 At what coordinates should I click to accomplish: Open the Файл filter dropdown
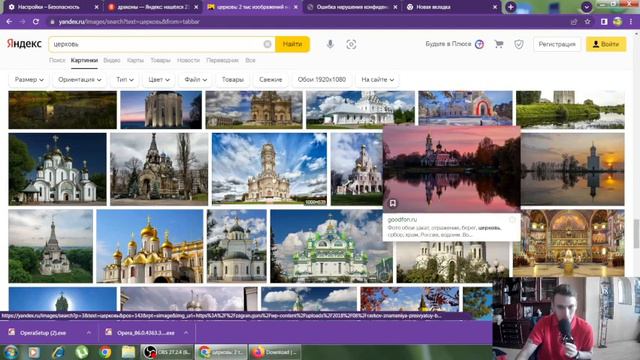[x=196, y=80]
